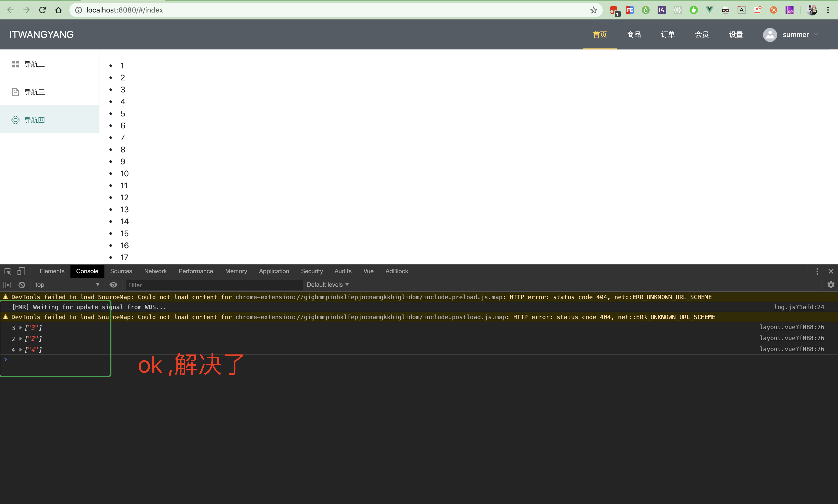Click the Vue devtools extension icon
Image resolution: width=838 pixels, height=504 pixels.
(709, 10)
